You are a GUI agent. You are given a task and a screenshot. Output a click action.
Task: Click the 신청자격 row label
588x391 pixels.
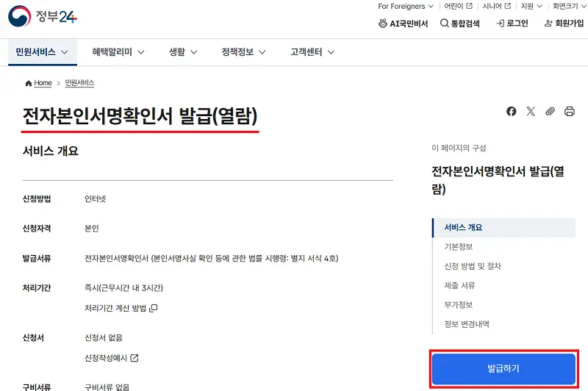[x=37, y=229]
